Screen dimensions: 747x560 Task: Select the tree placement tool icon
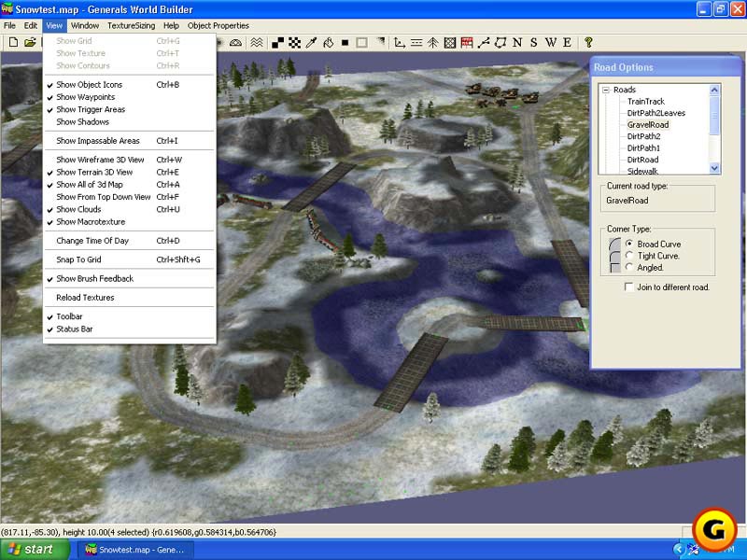tap(432, 43)
